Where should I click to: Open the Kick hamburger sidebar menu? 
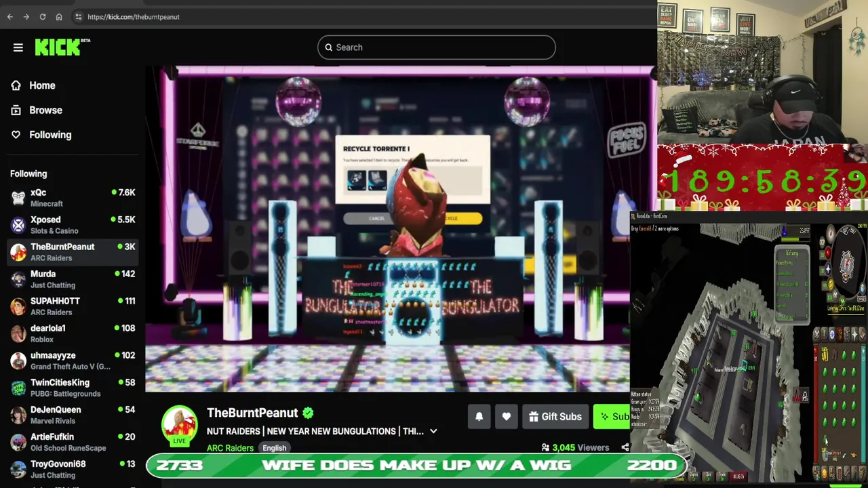(18, 47)
